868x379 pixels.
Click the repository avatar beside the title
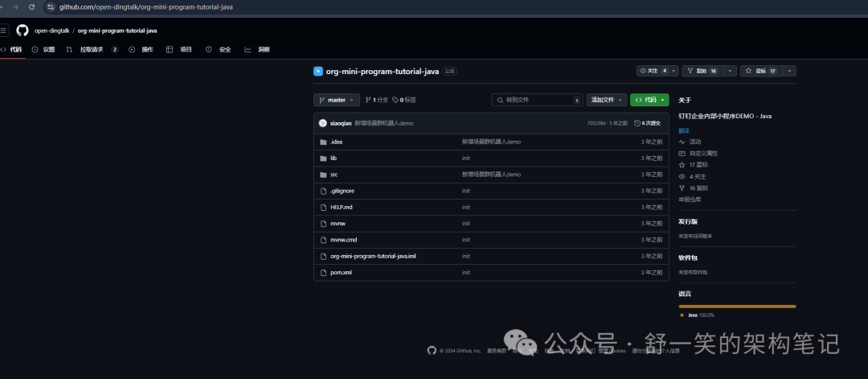click(317, 71)
